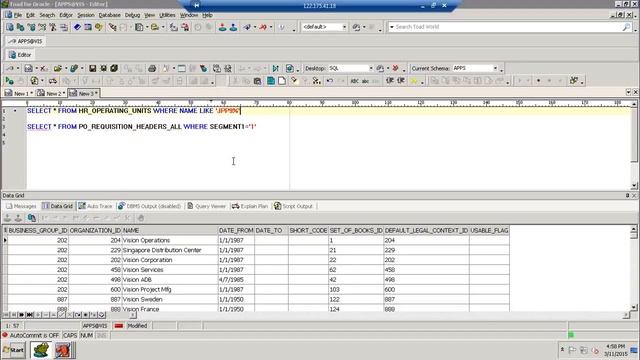This screenshot has width=640, height=360.
Task: Click the yellow star bookmark icon
Action: pyautogui.click(x=414, y=81)
